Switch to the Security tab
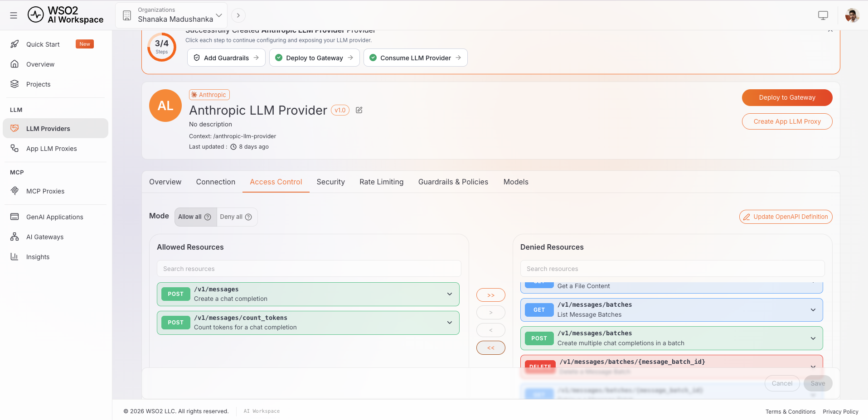 (331, 182)
